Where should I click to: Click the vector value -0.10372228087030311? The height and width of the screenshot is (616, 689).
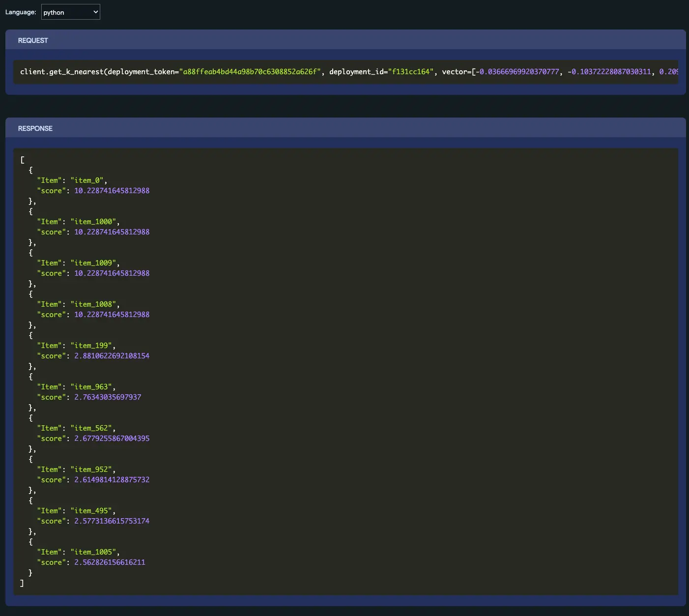click(609, 72)
